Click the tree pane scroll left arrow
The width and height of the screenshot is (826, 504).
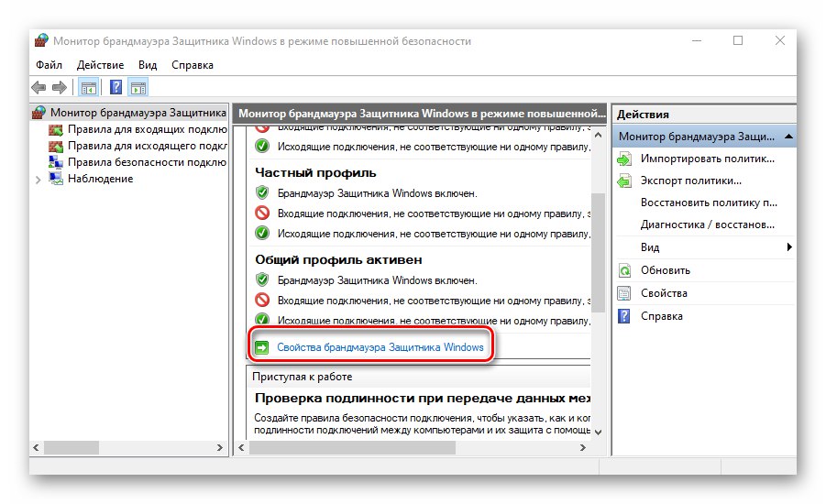tap(36, 448)
